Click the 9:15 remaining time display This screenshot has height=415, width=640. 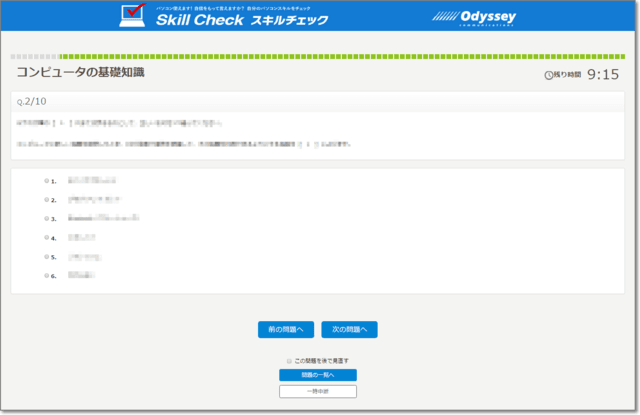tap(602, 75)
